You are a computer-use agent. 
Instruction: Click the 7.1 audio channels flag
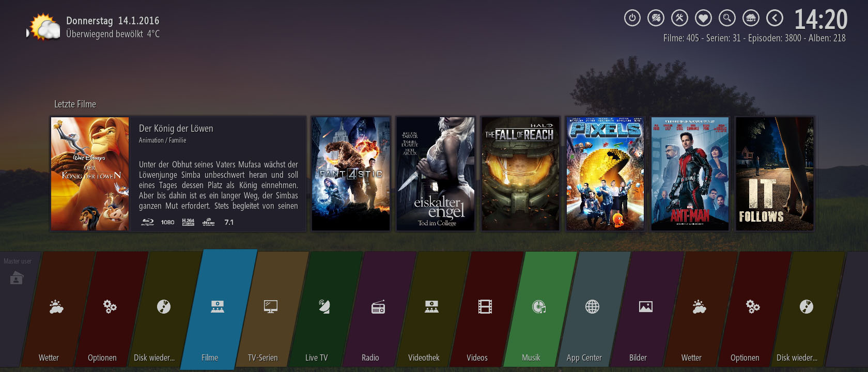(x=229, y=222)
